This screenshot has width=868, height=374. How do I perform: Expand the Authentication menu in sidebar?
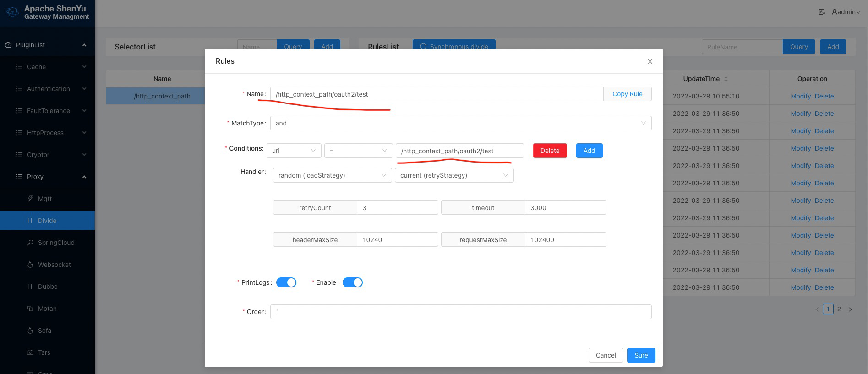pyautogui.click(x=48, y=89)
